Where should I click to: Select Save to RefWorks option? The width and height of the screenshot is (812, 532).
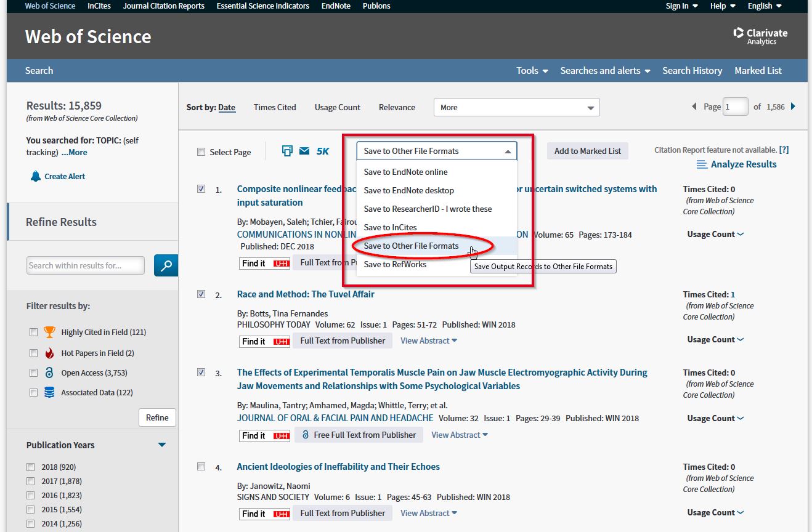[437, 264]
